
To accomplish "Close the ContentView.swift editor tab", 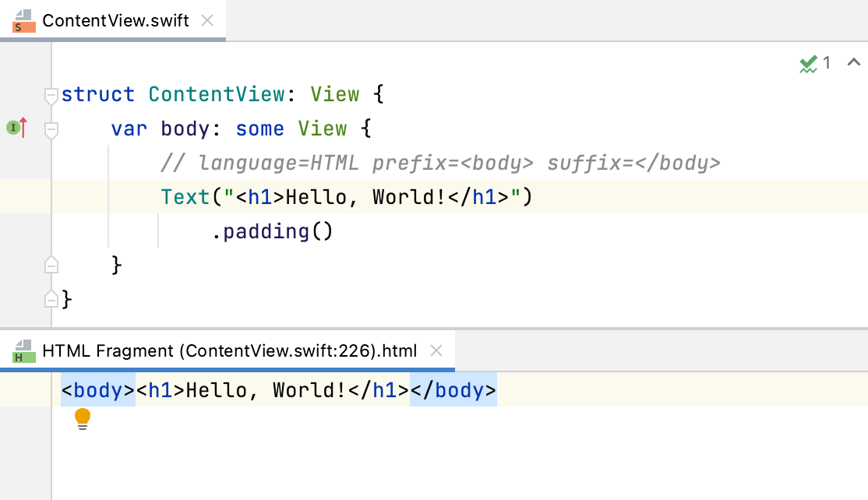I will coord(206,21).
